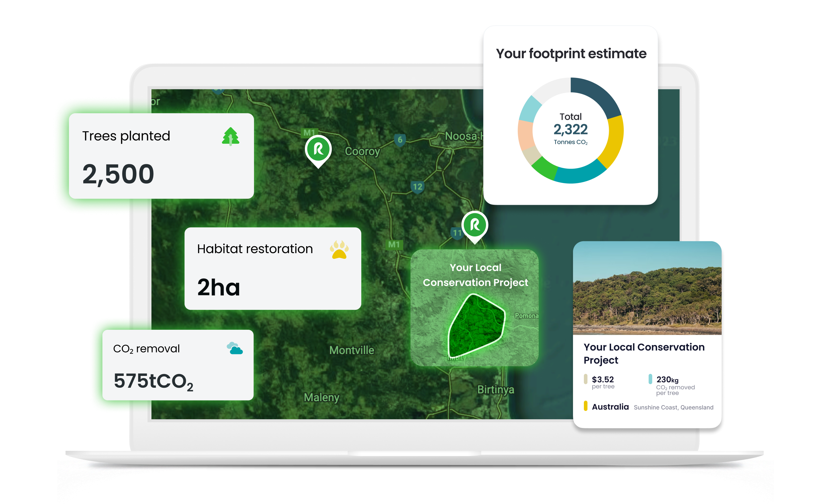Click the Total 2,322 Tonnes CO₂ figure
The height and width of the screenshot is (504, 832).
[x=570, y=130]
